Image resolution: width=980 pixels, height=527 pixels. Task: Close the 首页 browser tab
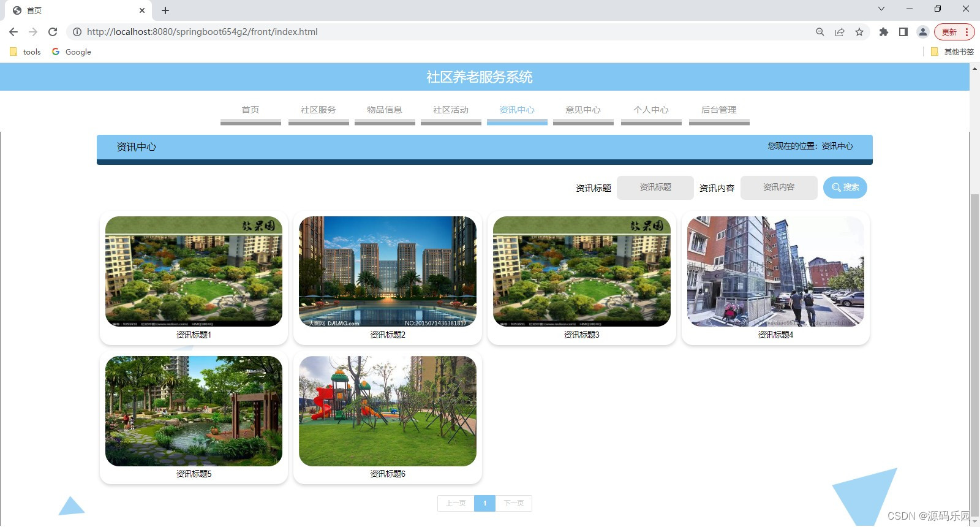142,10
